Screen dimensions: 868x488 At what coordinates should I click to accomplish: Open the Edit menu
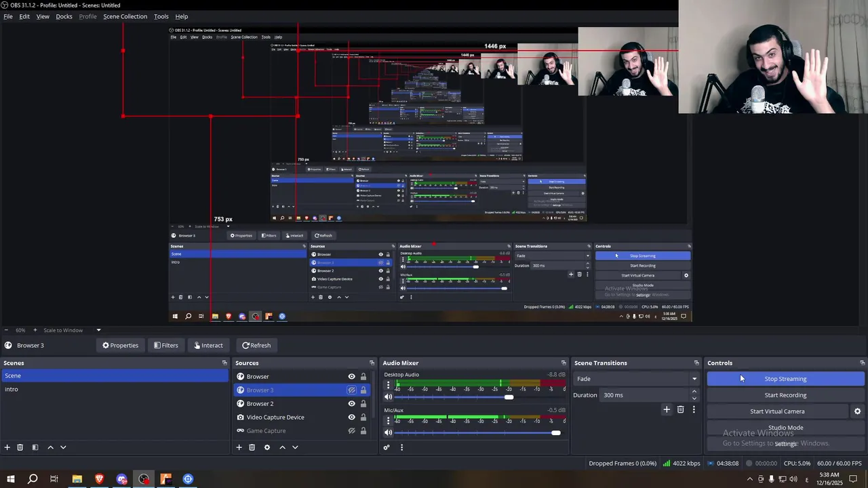point(24,16)
